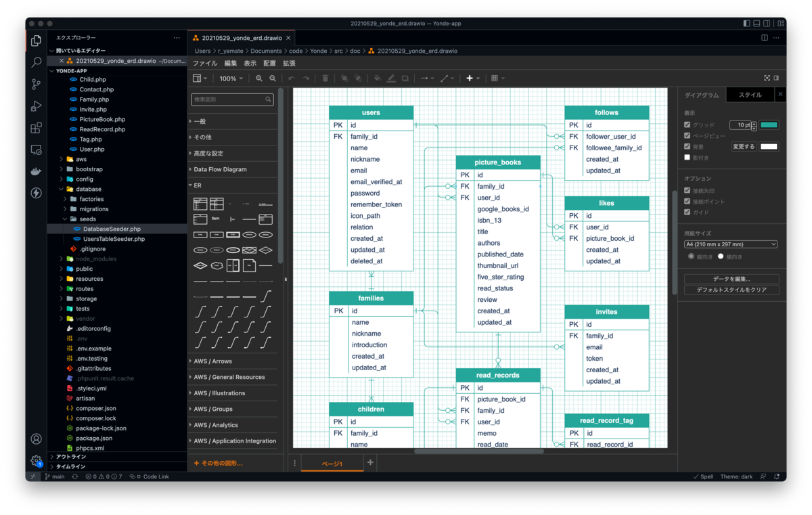This screenshot has width=812, height=515.
Task: Toggle the グリッド checkbox
Action: click(x=687, y=125)
